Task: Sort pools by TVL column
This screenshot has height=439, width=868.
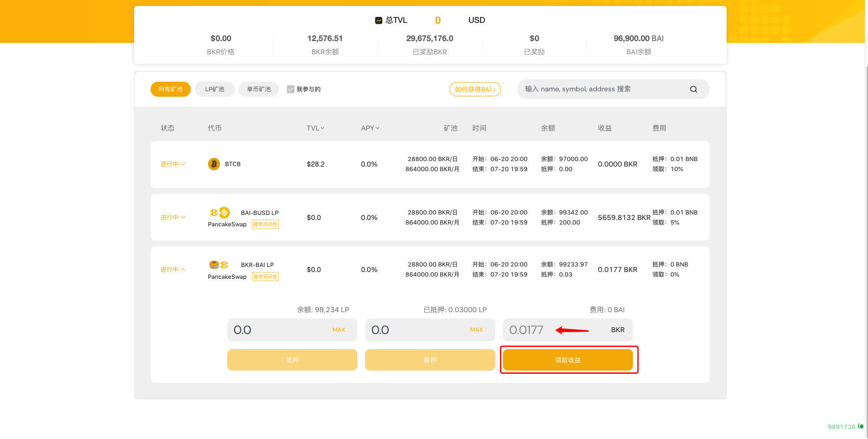Action: pos(315,128)
